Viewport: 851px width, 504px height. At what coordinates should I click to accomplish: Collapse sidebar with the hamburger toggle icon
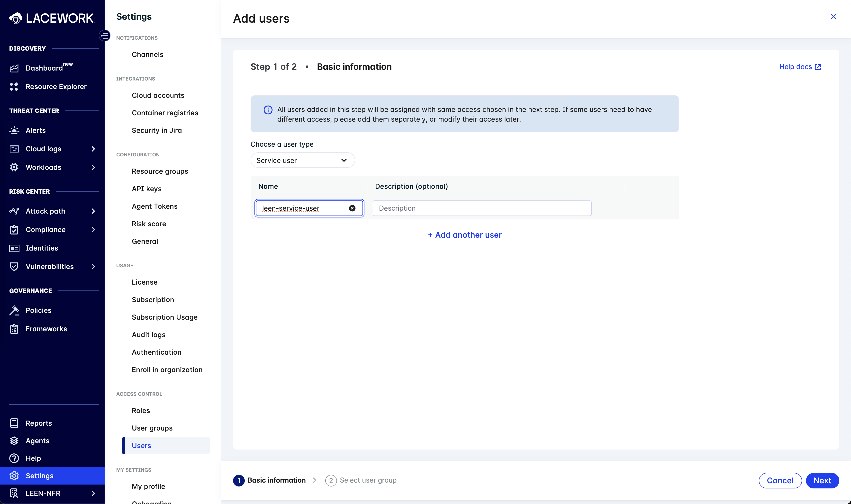(x=105, y=35)
